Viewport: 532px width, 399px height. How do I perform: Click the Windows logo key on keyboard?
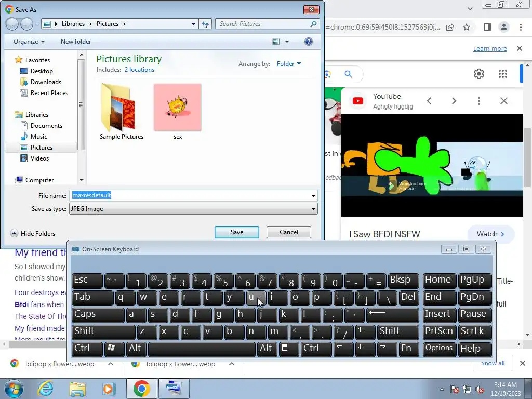[x=114, y=349]
